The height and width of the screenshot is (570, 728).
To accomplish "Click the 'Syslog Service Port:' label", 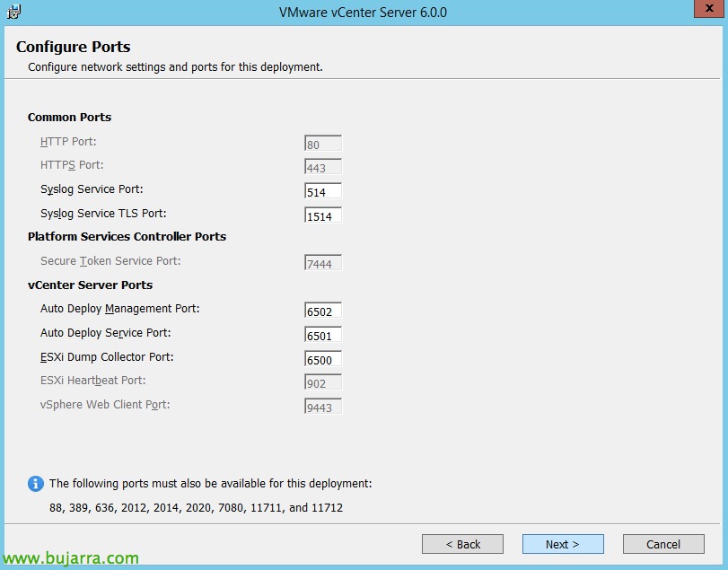I will [x=92, y=189].
